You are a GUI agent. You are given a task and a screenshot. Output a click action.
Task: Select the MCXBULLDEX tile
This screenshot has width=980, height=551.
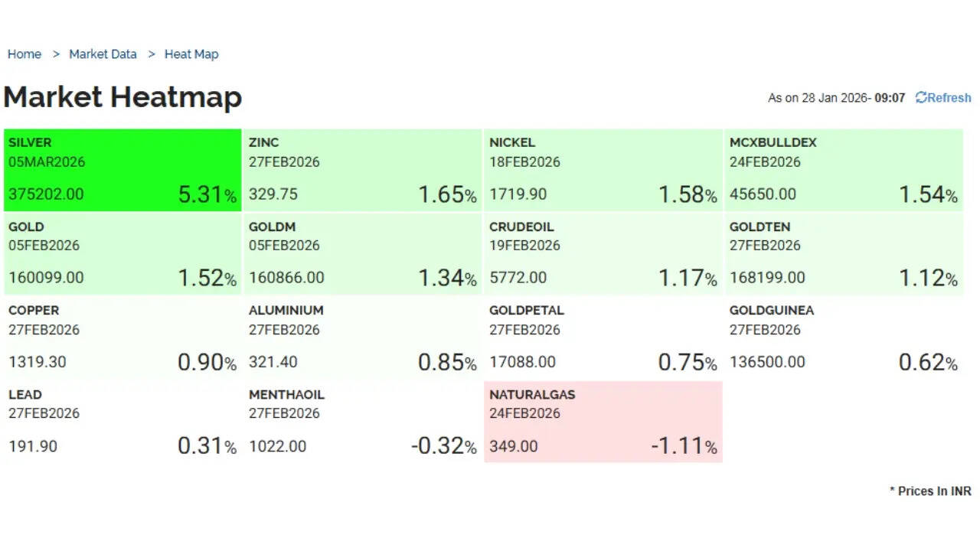843,169
